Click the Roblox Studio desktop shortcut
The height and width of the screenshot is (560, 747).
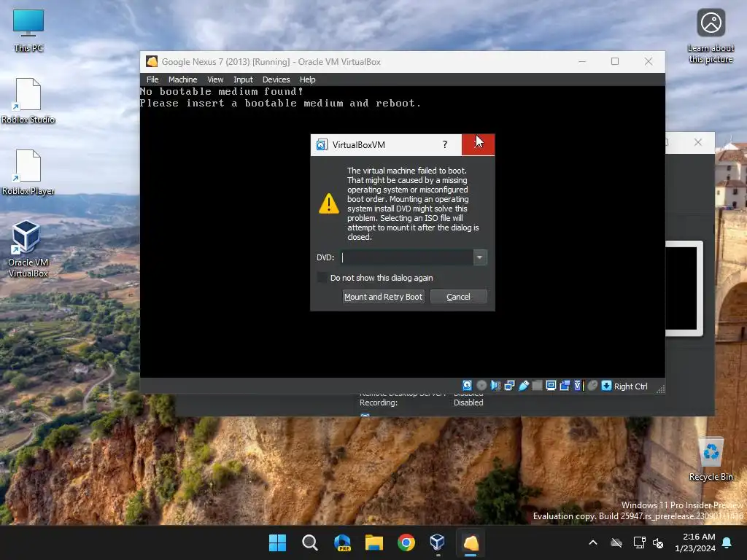click(28, 101)
